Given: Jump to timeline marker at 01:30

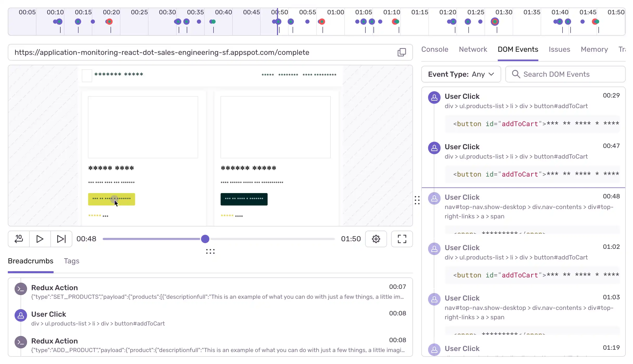Looking at the screenshot, I should click(x=495, y=22).
